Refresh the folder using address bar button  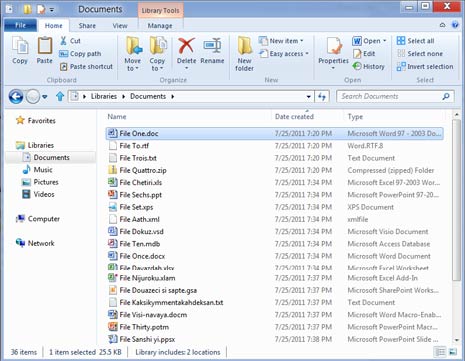click(x=322, y=97)
